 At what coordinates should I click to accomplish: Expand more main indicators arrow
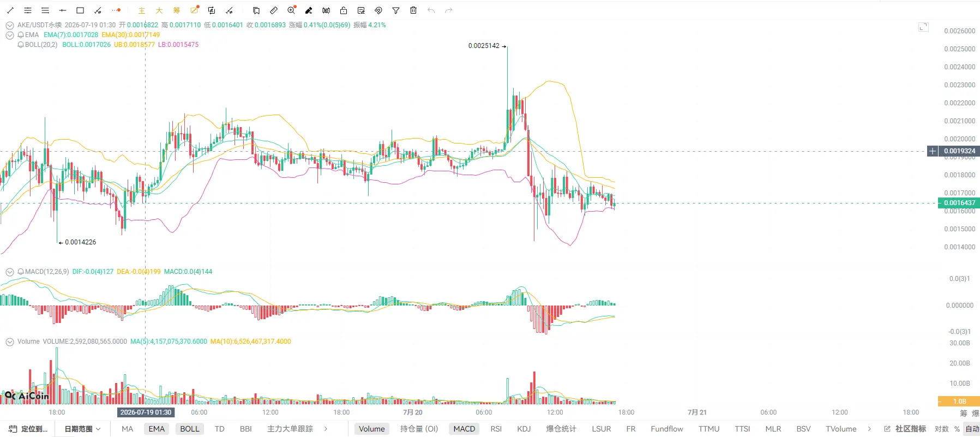[326, 429]
